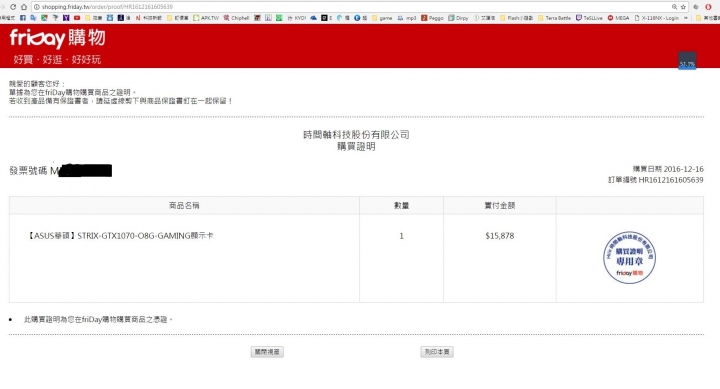Viewport: 720px width, 389px height.
Task: Open the KYO! bookmark
Action: [x=297, y=18]
